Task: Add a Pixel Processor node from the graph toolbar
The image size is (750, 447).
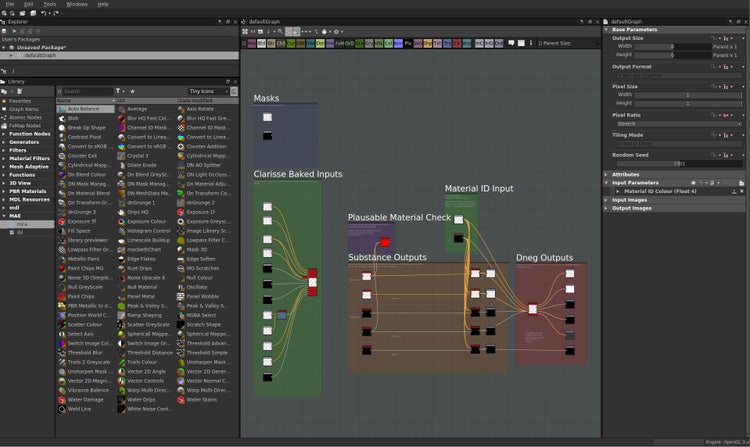Action: click(x=408, y=44)
